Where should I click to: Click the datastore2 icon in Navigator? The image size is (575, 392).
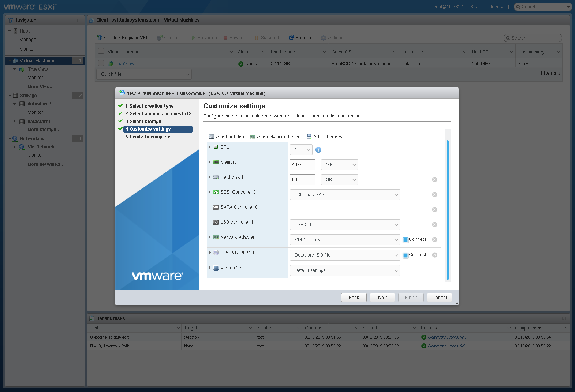point(22,104)
